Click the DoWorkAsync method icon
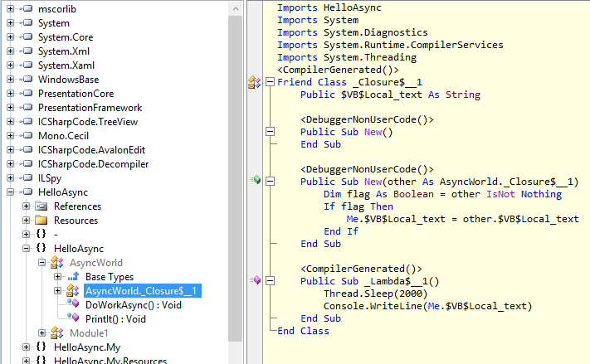The image size is (590, 364). tap(73, 303)
